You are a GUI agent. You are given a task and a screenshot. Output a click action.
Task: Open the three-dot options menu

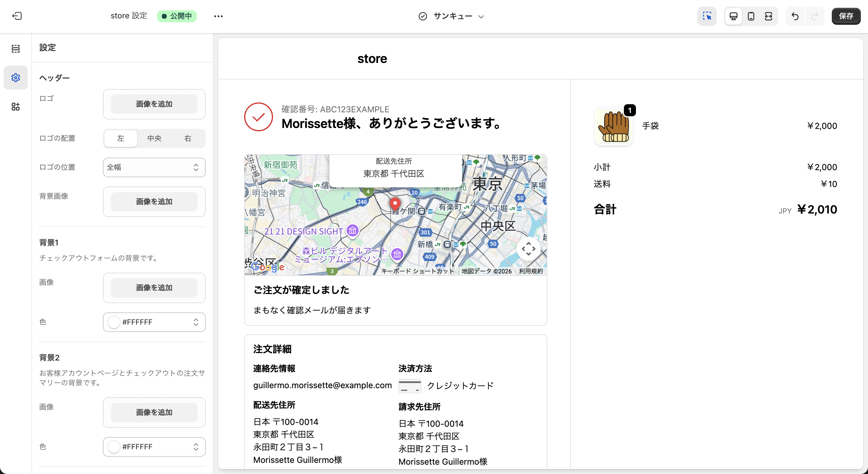tap(218, 16)
